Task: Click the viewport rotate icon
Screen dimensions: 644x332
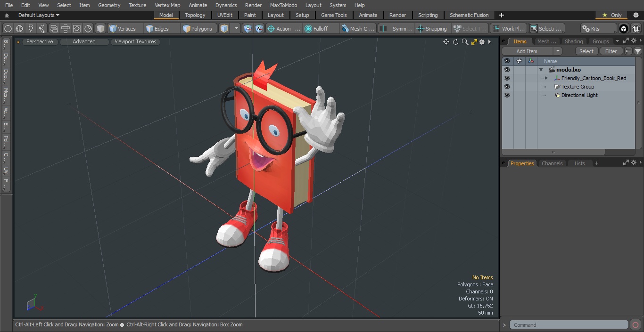Action: click(x=455, y=42)
